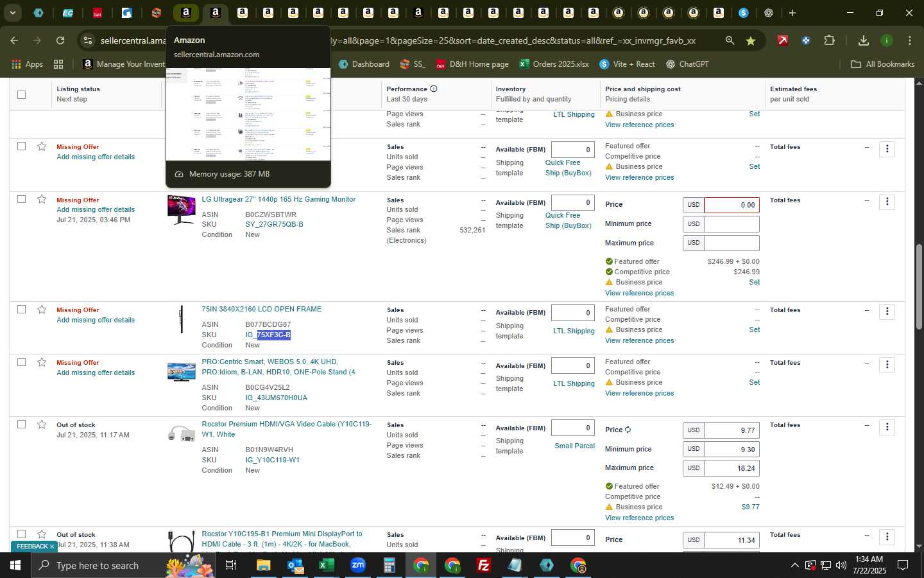Screen dimensions: 924x578
Task: Favorite the 75IN LCD OPEN FRAME star
Action: (42, 310)
